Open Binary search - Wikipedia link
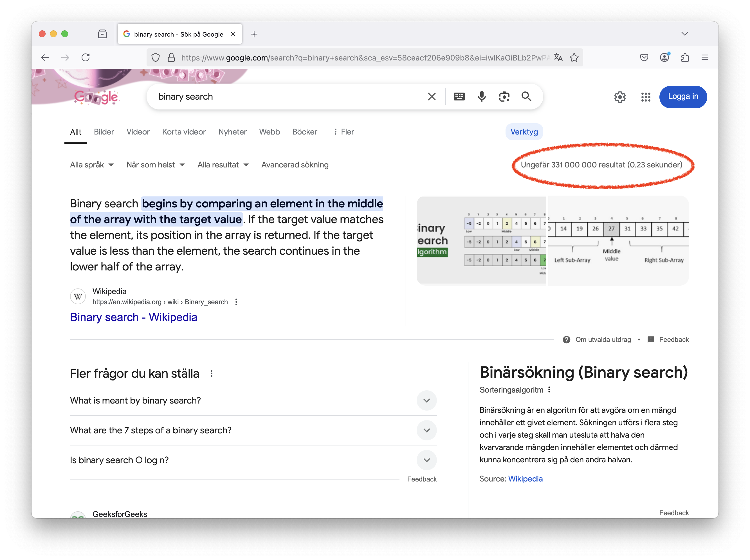Image resolution: width=750 pixels, height=560 pixels. coord(134,317)
